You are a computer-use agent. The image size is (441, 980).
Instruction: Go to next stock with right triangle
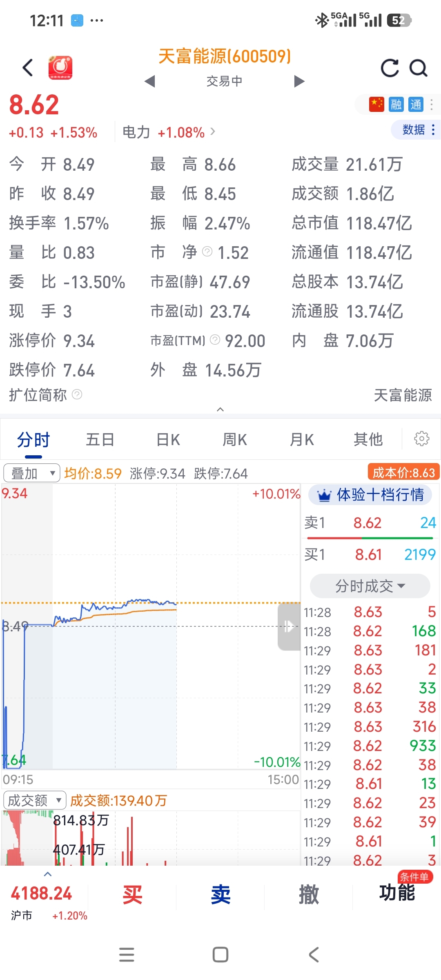point(299,81)
